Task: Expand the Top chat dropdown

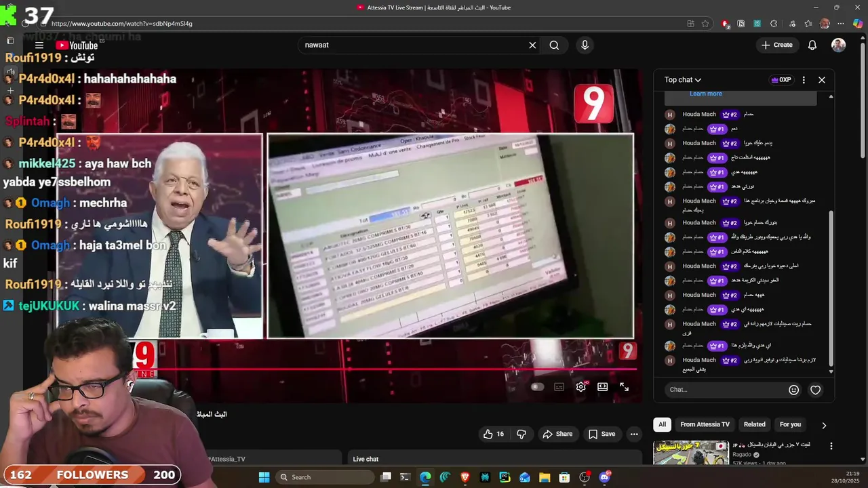Action: click(x=682, y=80)
